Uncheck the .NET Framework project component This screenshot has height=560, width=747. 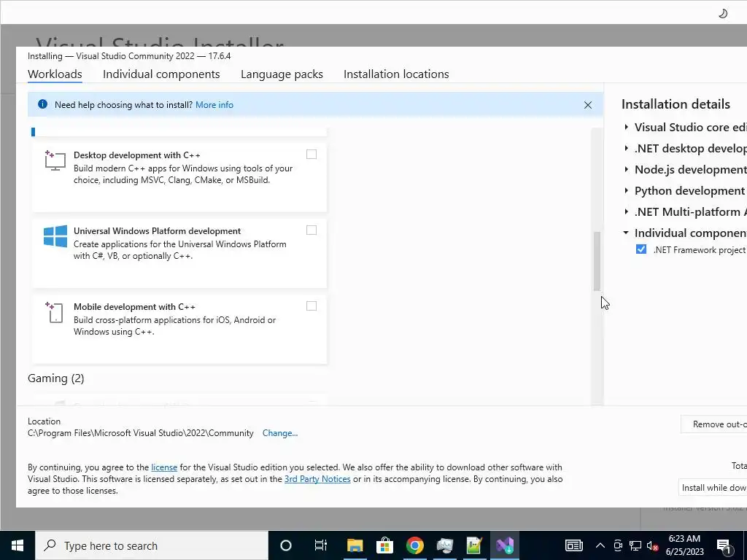click(x=641, y=249)
